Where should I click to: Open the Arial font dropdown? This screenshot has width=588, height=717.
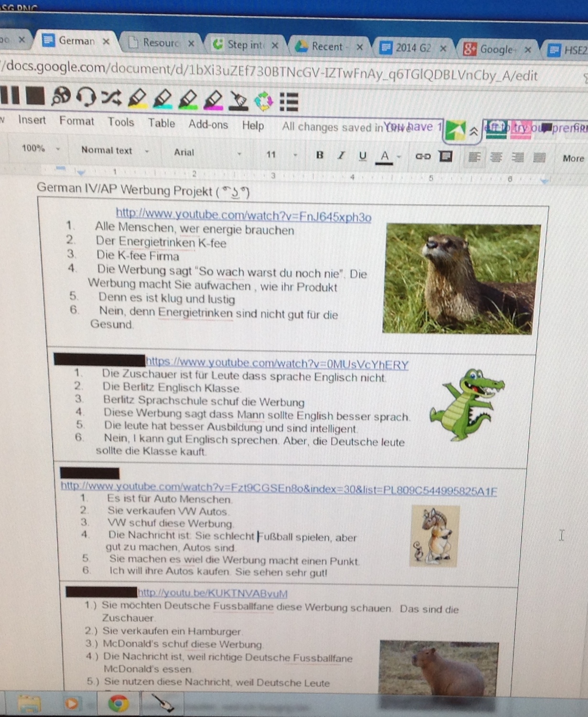point(207,153)
